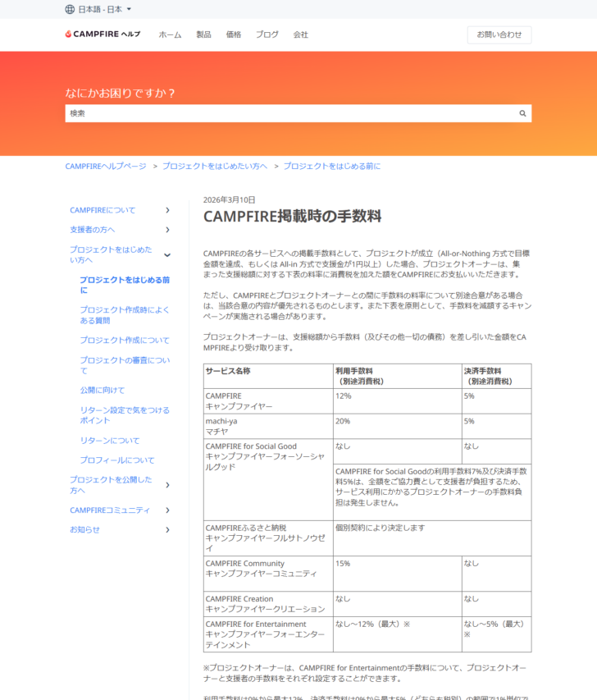Expand chevron next to プロジェクトを公開した方へ
Viewport: 597px width, 700px height.
pyautogui.click(x=167, y=485)
